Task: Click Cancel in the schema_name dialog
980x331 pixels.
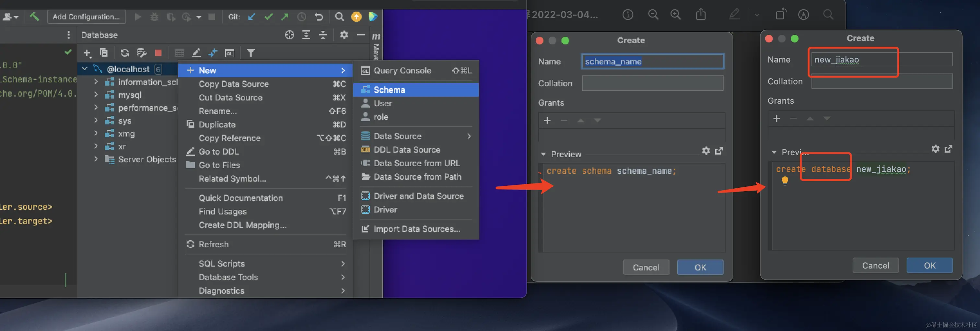Action: pyautogui.click(x=646, y=267)
